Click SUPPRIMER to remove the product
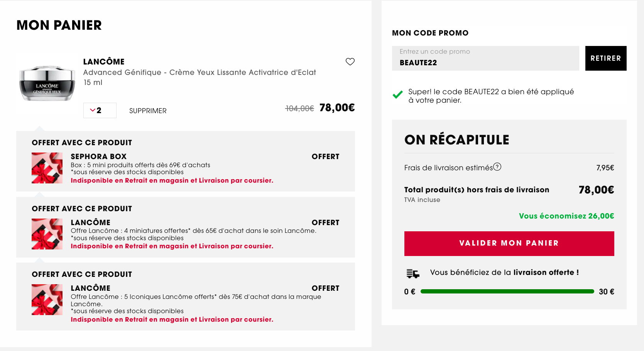The width and height of the screenshot is (644, 351). click(x=148, y=111)
